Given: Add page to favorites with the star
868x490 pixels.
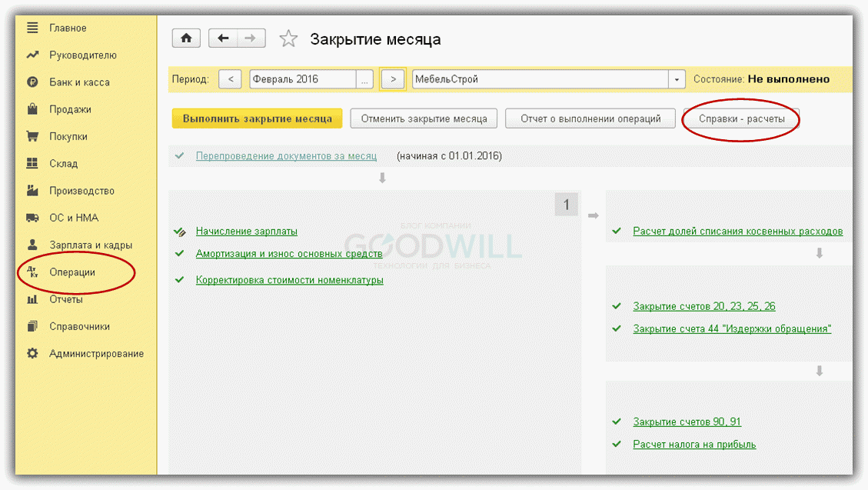Looking at the screenshot, I should (288, 38).
